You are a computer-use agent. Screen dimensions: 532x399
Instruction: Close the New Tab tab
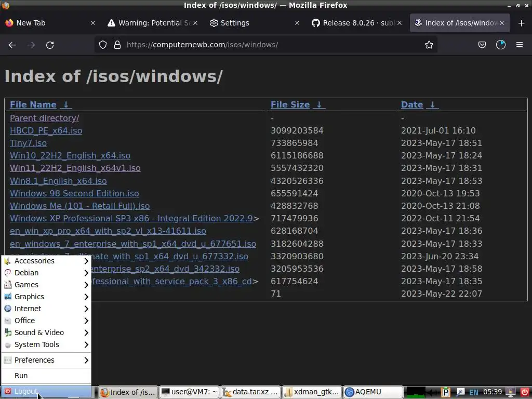93,23
